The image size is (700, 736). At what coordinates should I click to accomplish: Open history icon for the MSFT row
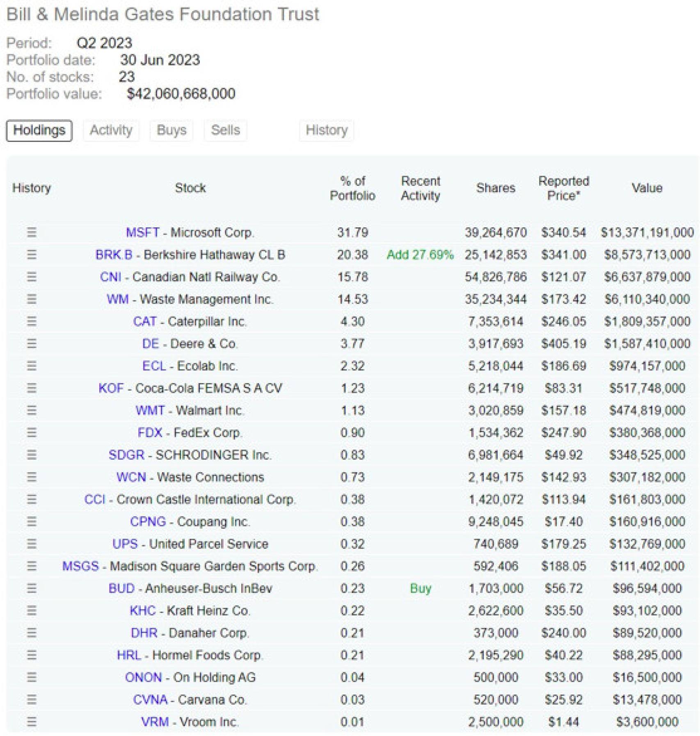pyautogui.click(x=32, y=232)
